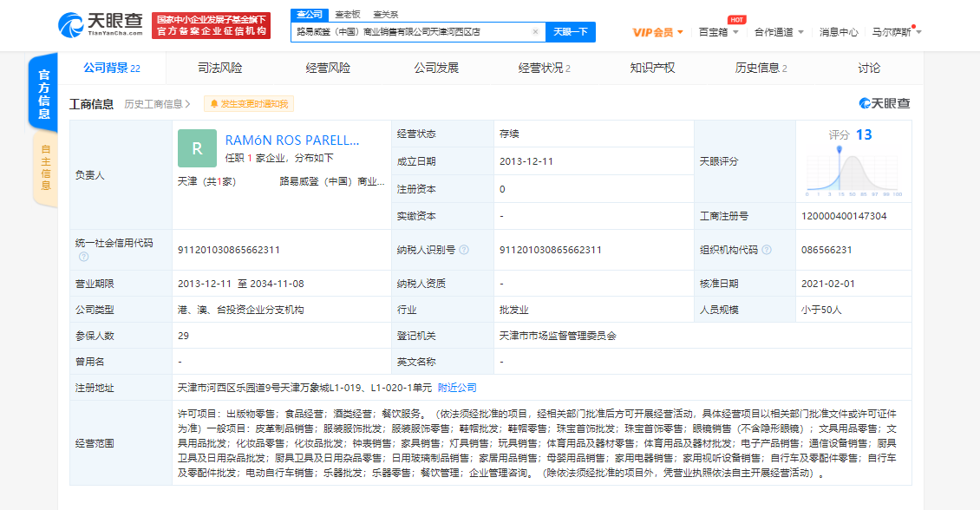Select 批发业 industry value
Screen dimensions: 980x510
click(513, 310)
